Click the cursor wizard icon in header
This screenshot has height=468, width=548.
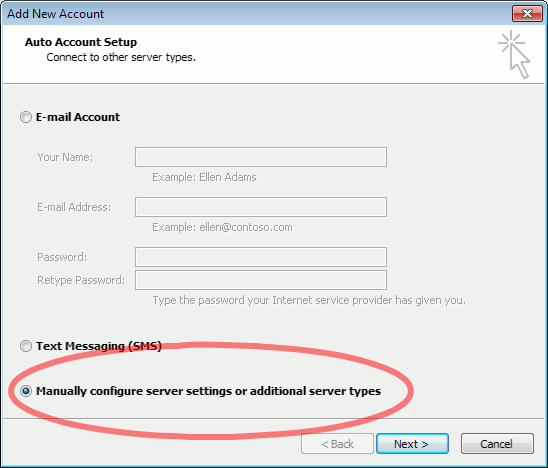point(515,54)
